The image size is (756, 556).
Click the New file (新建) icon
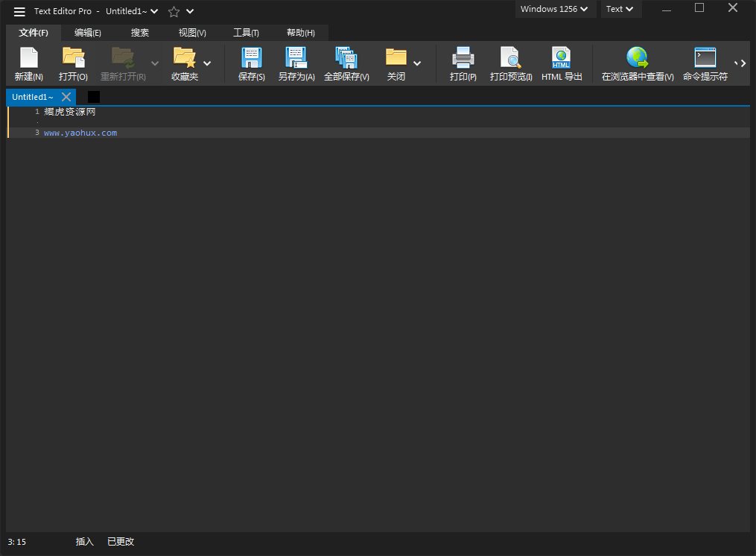[x=28, y=58]
